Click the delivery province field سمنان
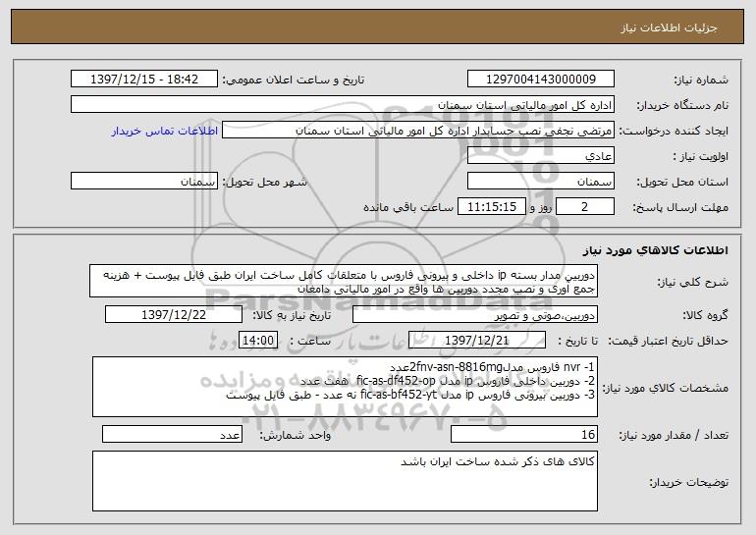The width and height of the screenshot is (756, 535). click(540, 181)
